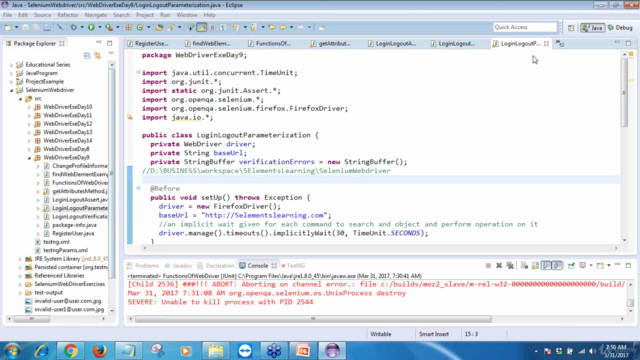Show hidden editor tabs list
The image size is (640, 360).
click(x=560, y=43)
